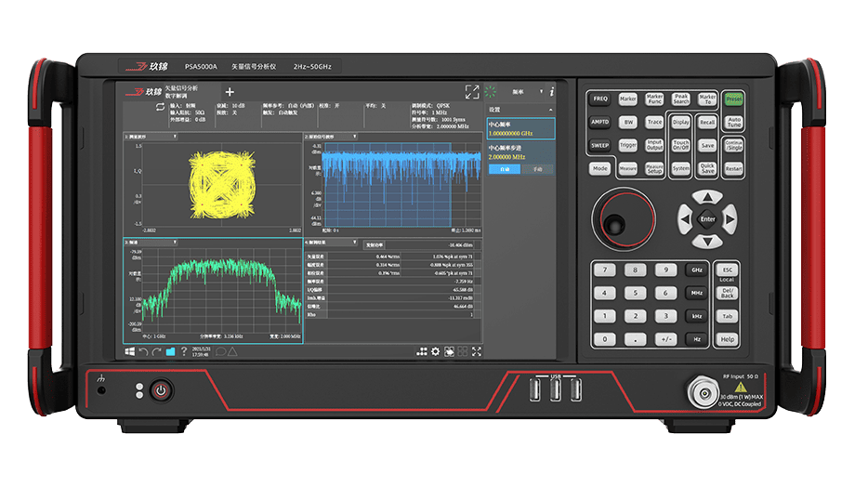Click the green spectrum trace in window 3
This screenshot has width=868, height=487.
pyautogui.click(x=221, y=291)
